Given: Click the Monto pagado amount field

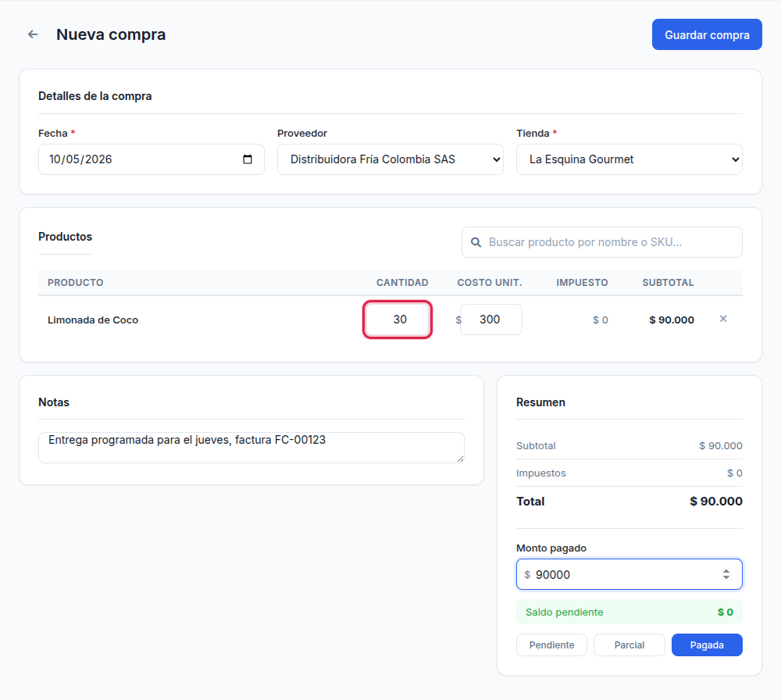Looking at the screenshot, I should tap(629, 574).
